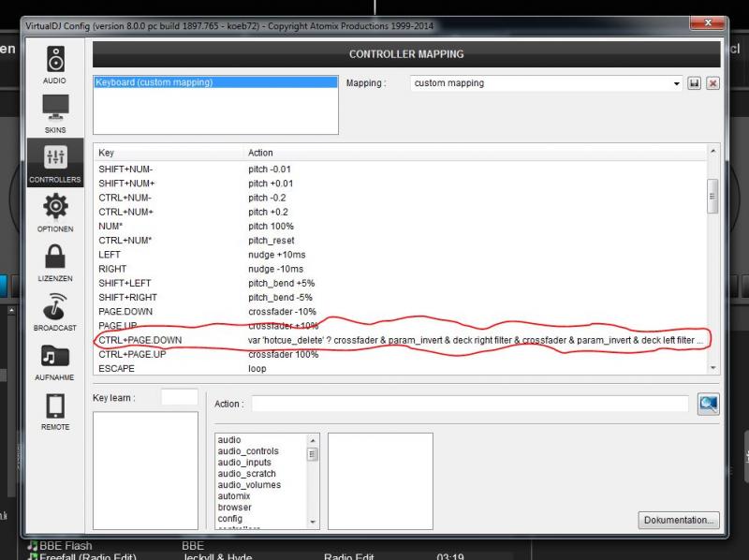Select the SHIFT+LEFT pitch_bend row
The width and height of the screenshot is (749, 560).
point(401,284)
